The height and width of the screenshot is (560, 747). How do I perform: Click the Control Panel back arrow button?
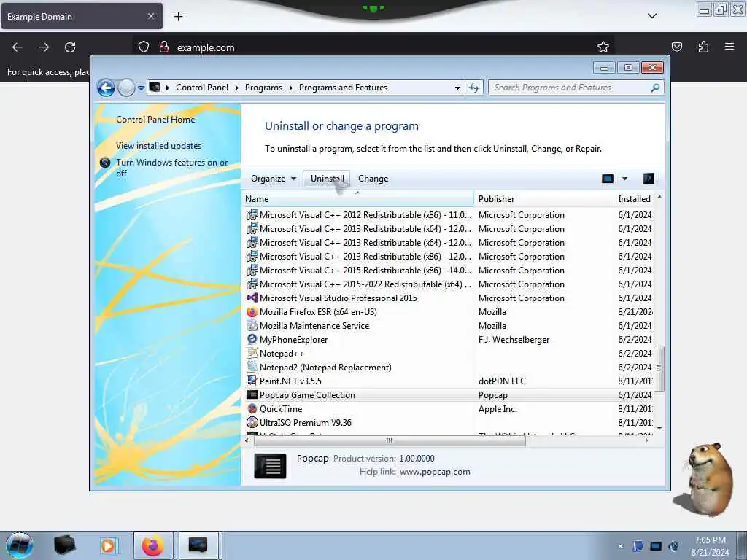(106, 87)
